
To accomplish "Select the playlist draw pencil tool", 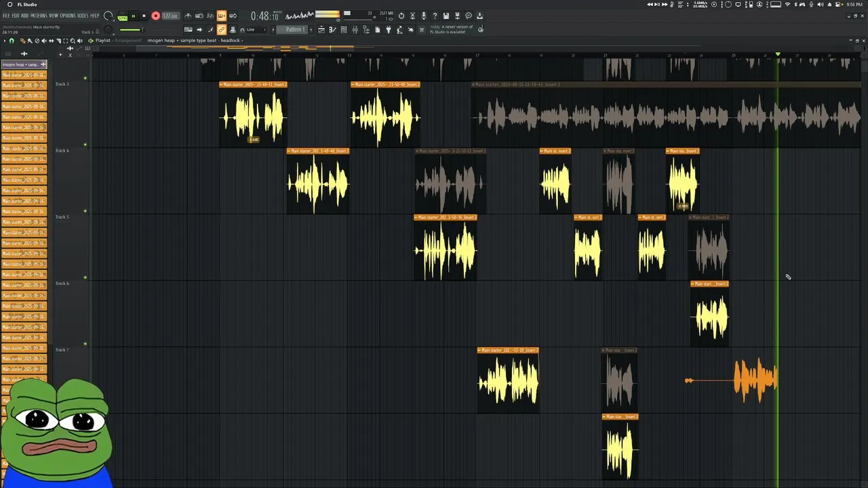I will (22, 41).
